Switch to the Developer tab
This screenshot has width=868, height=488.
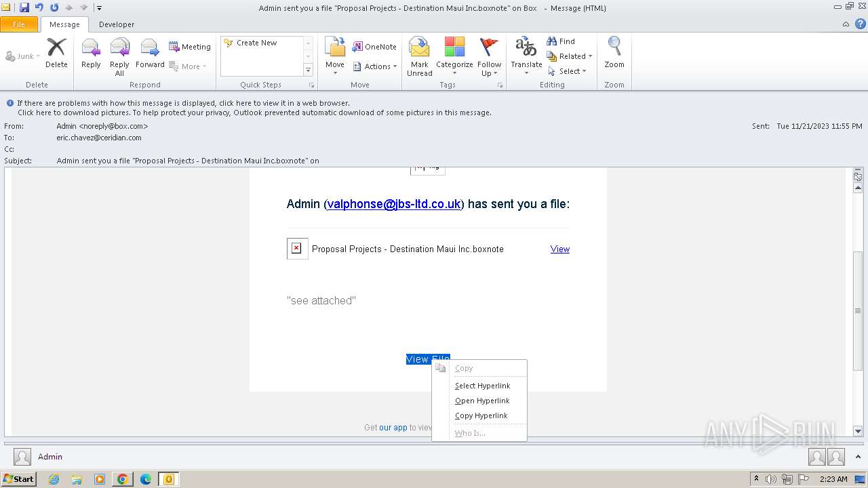pos(117,24)
